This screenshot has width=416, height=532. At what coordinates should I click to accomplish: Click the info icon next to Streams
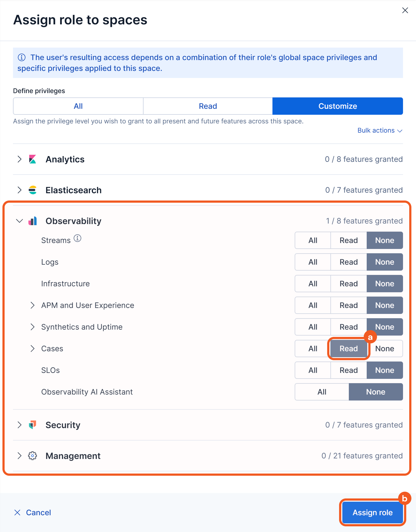[x=77, y=238]
